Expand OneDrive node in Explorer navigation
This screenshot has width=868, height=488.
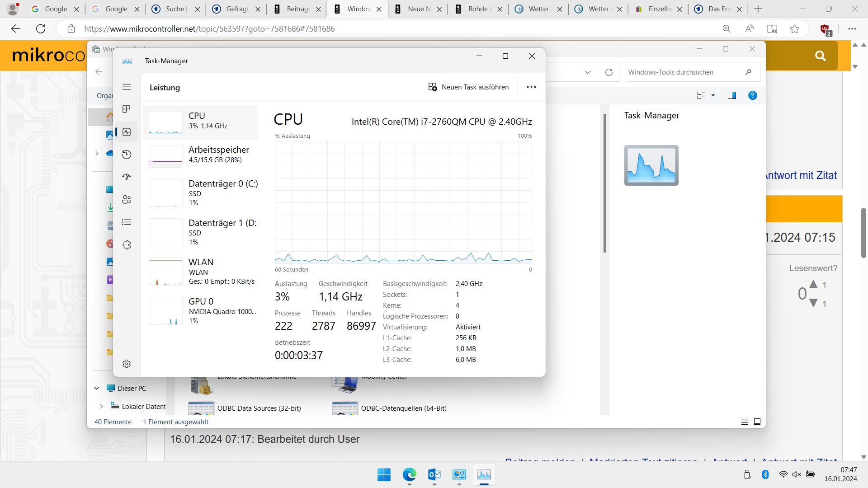pos(97,153)
